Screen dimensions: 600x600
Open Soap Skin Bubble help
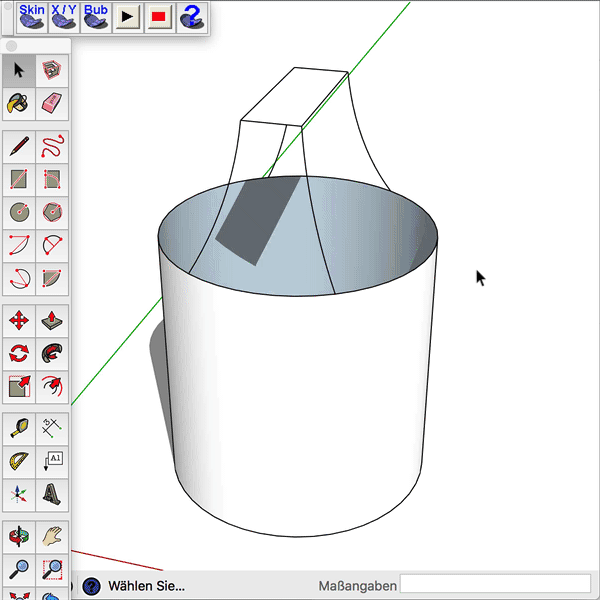191,18
